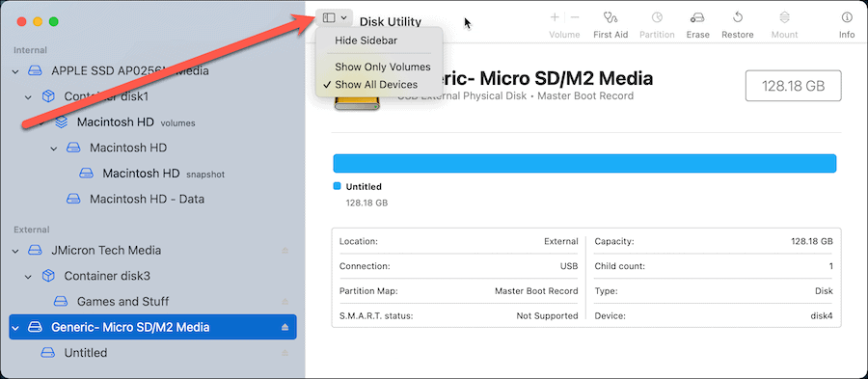Open the sidebar view options button
868x379 pixels.
click(x=335, y=17)
